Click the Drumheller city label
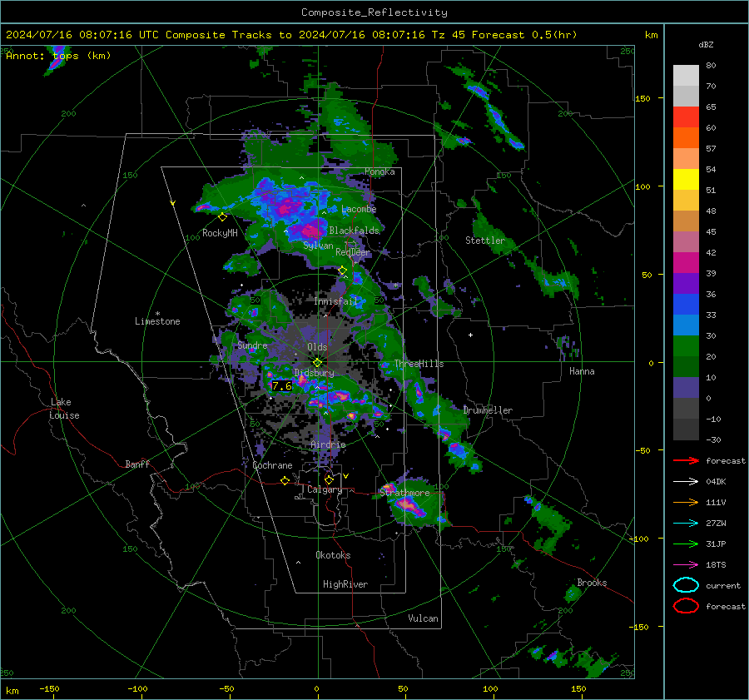Viewport: 749px width, 700px height. click(488, 410)
